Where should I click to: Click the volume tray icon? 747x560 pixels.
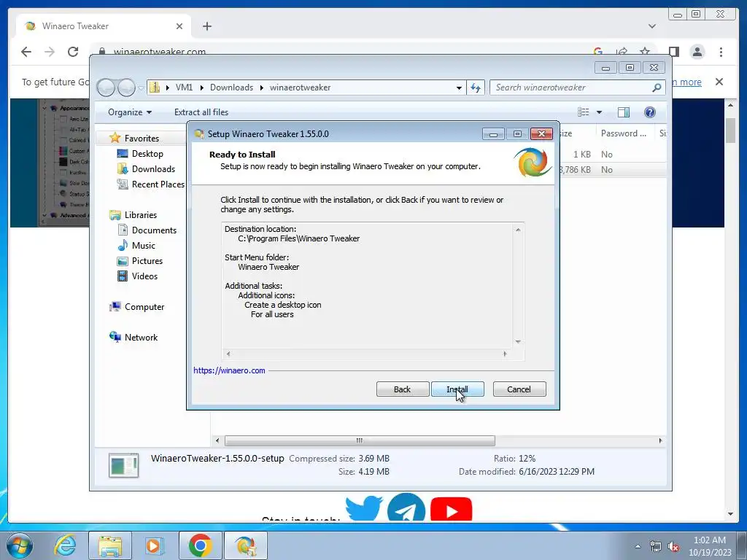pyautogui.click(x=673, y=546)
